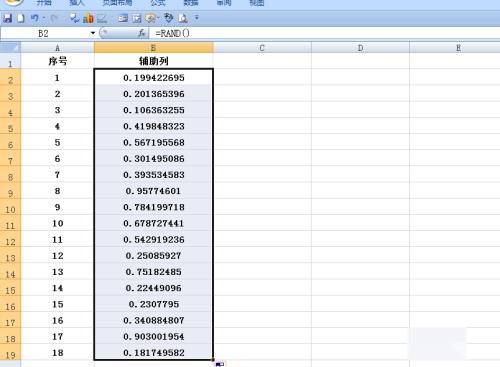Click cell with value 0.340884807
The width and height of the screenshot is (500, 367).
[x=153, y=320]
